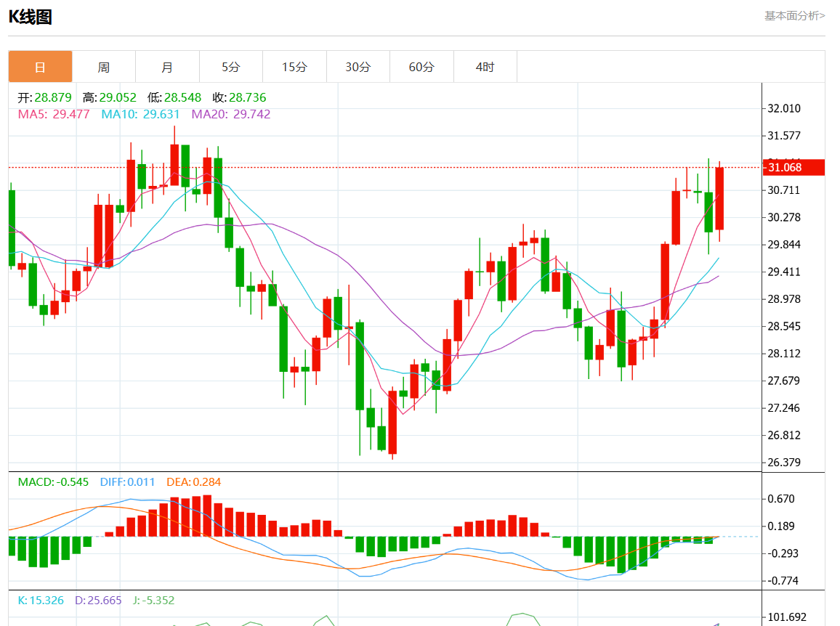Viewport: 840px width, 626px height.
Task: Click the -0.293 MACD axis label
Action: pos(783,553)
